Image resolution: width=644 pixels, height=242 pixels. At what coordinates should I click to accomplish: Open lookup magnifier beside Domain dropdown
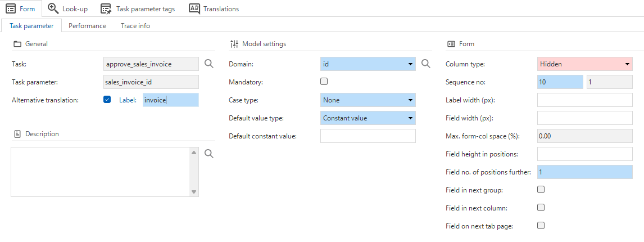(x=426, y=64)
